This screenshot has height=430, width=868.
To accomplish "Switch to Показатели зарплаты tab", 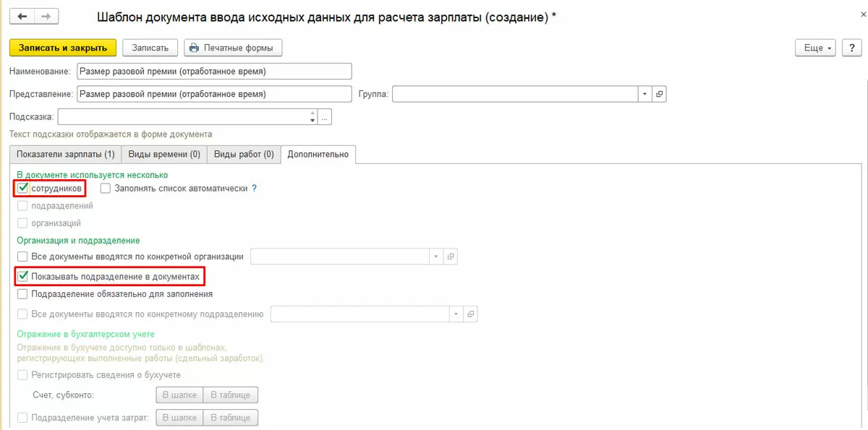I will pos(65,154).
